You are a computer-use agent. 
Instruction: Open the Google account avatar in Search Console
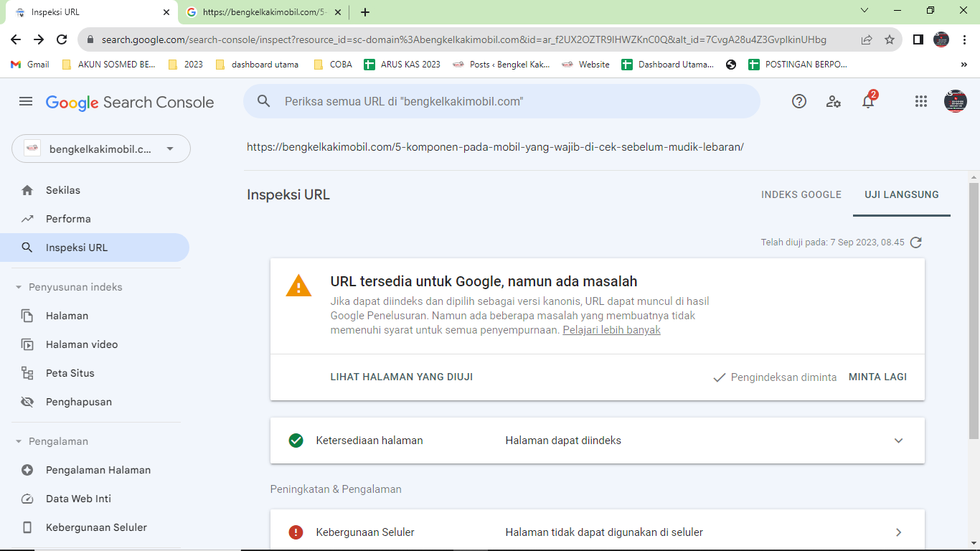tap(956, 101)
